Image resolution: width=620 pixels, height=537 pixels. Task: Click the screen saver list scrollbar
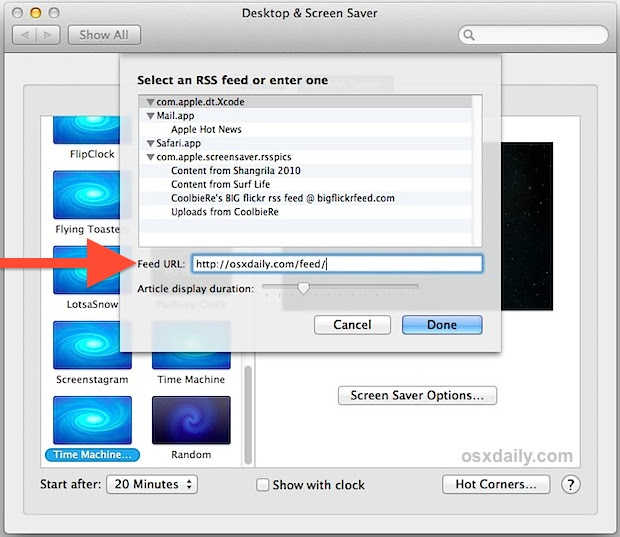pos(248,415)
